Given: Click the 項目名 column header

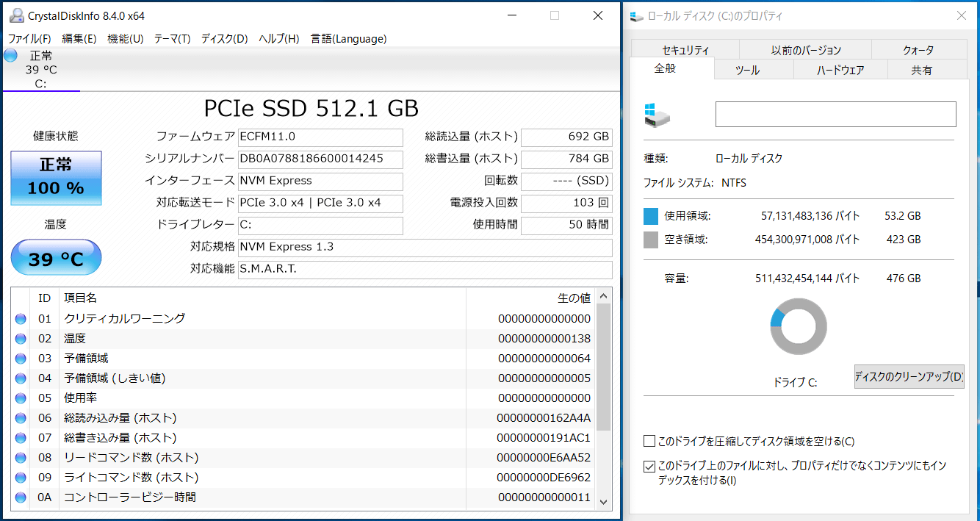Looking at the screenshot, I should (80, 298).
